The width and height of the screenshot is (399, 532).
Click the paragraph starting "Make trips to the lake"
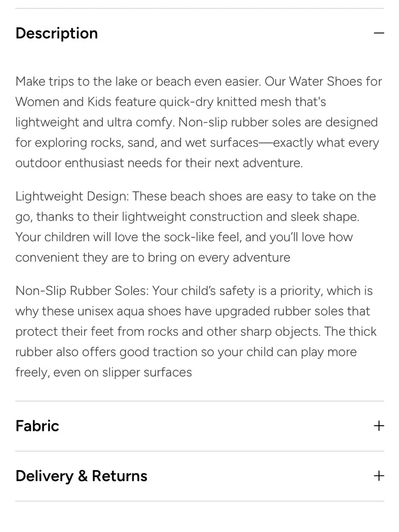199,122
